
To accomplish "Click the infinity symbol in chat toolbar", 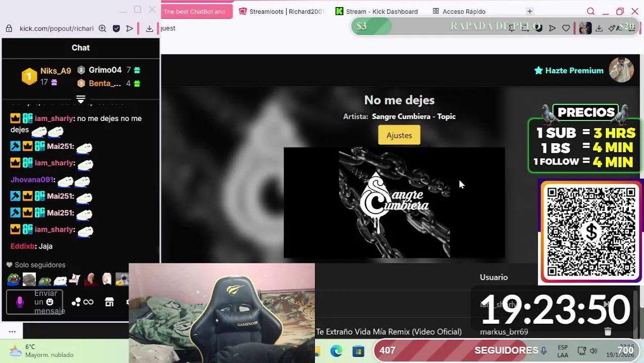I will (89, 302).
